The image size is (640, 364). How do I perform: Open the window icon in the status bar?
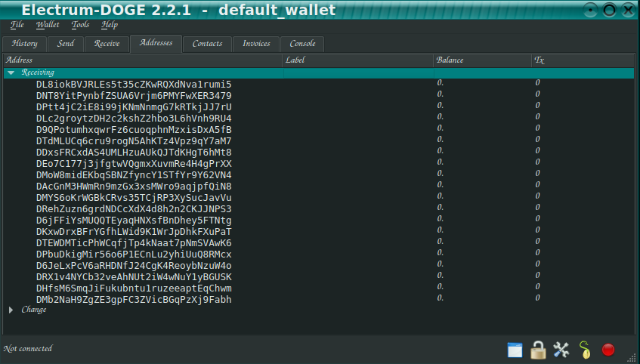[515, 350]
